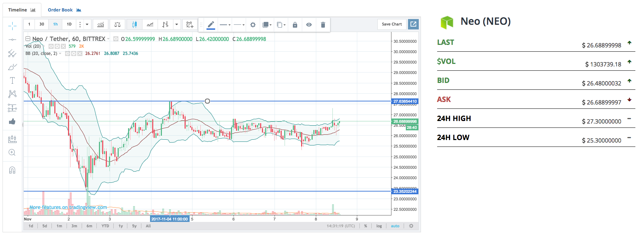Switch chart style to bars
This screenshot has height=237, width=644.
coord(165,24)
